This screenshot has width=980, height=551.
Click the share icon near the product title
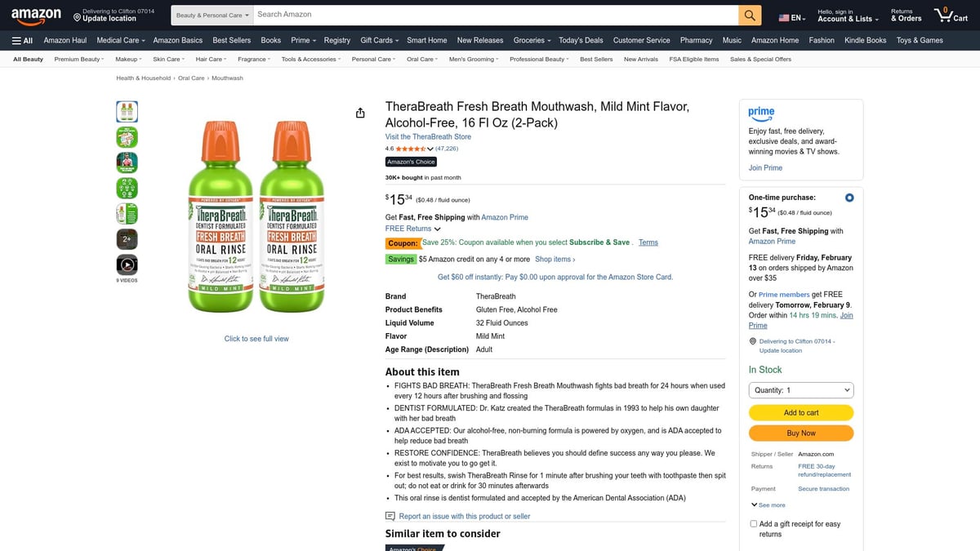[x=360, y=113]
